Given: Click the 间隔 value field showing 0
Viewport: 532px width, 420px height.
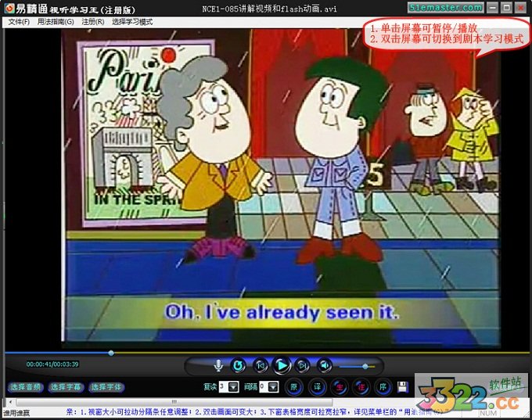Looking at the screenshot, I should [x=264, y=386].
